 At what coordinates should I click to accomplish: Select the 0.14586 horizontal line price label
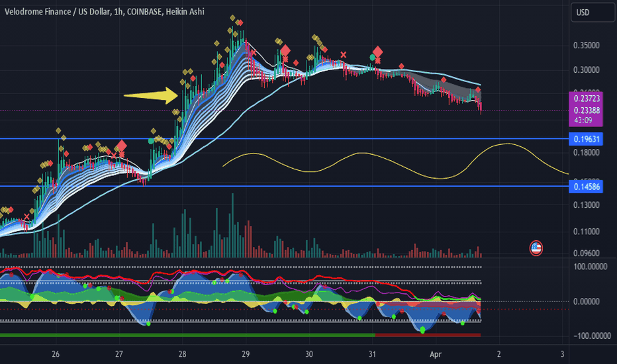point(586,187)
